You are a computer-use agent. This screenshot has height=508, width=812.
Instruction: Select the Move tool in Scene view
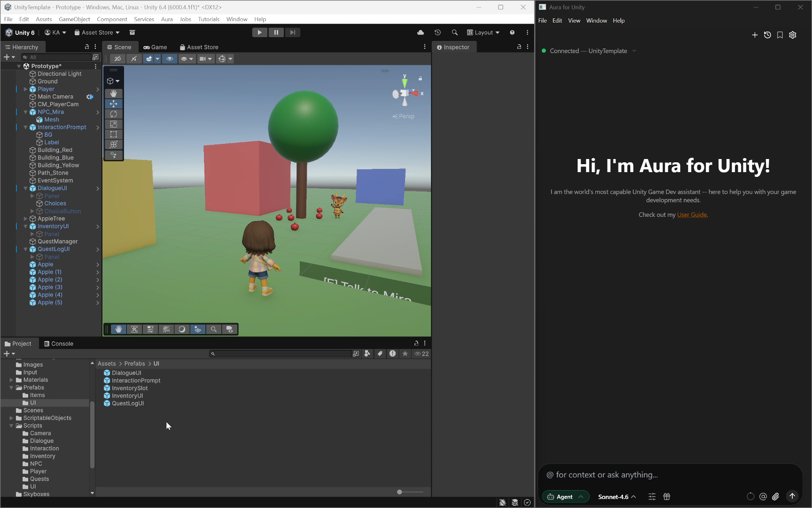pyautogui.click(x=113, y=104)
